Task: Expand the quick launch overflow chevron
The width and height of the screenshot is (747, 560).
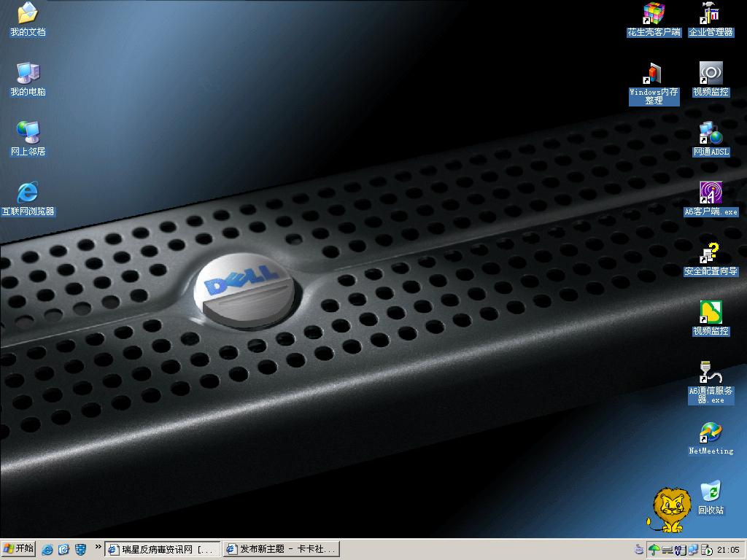Action: pos(98,547)
